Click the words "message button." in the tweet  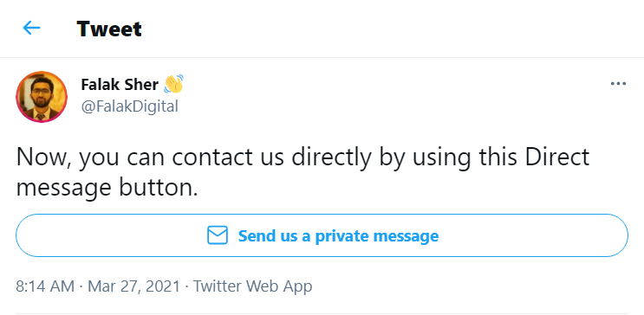pos(107,189)
